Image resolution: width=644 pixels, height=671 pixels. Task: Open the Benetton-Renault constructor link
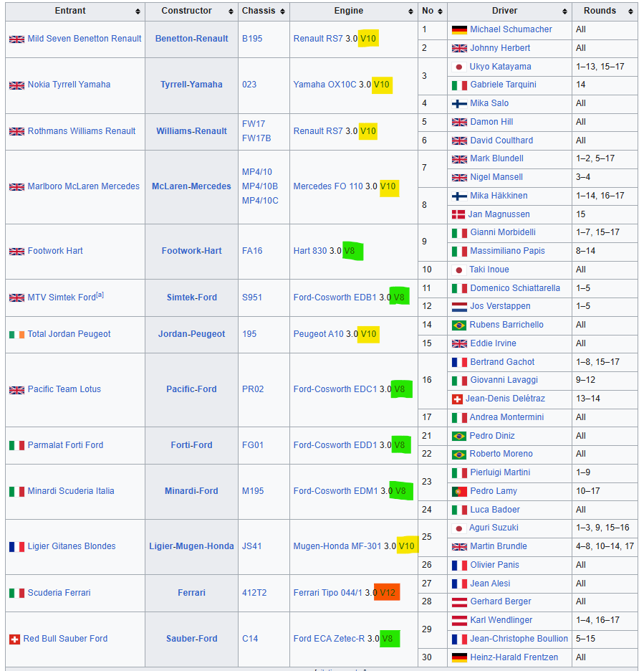[x=191, y=39]
